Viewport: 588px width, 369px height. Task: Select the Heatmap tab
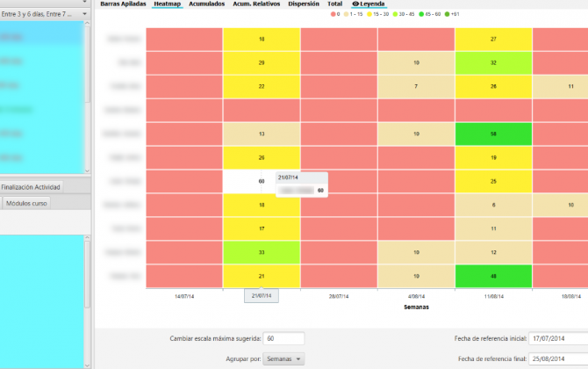[168, 4]
